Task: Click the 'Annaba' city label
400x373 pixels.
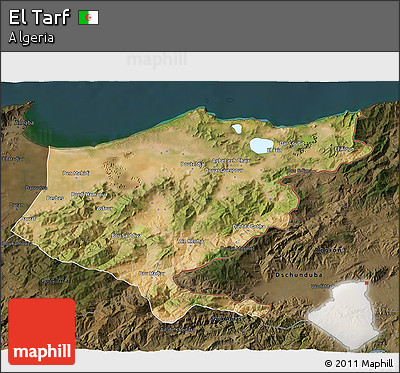Action: pyautogui.click(x=24, y=123)
